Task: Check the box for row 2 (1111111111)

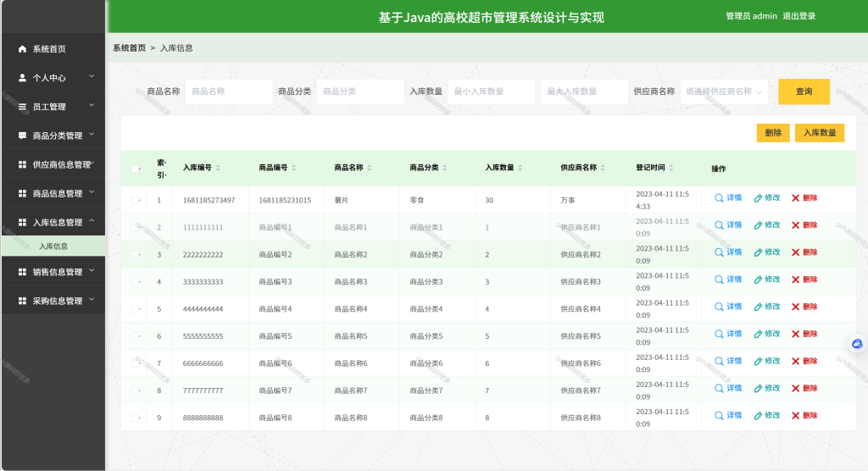Action: [135, 227]
